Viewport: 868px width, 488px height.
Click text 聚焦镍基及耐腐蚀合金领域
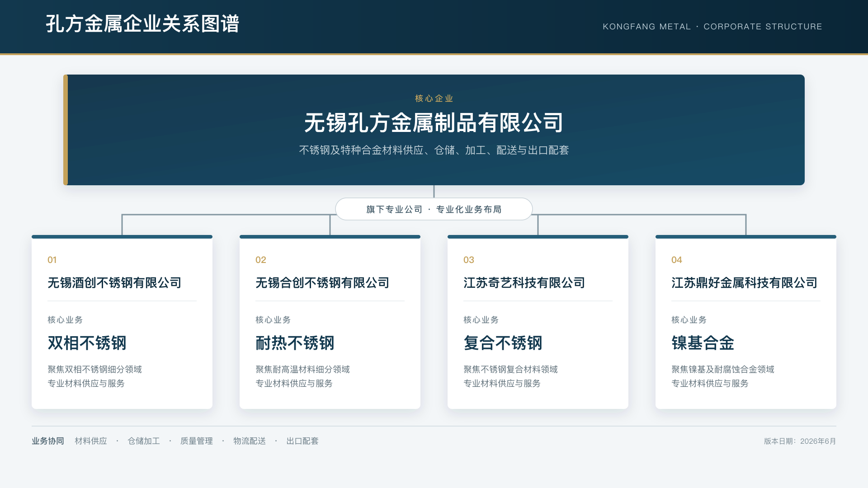723,370
